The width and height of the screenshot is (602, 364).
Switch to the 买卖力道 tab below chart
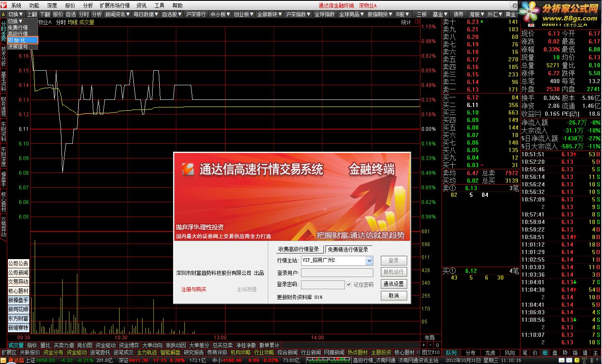click(x=64, y=345)
